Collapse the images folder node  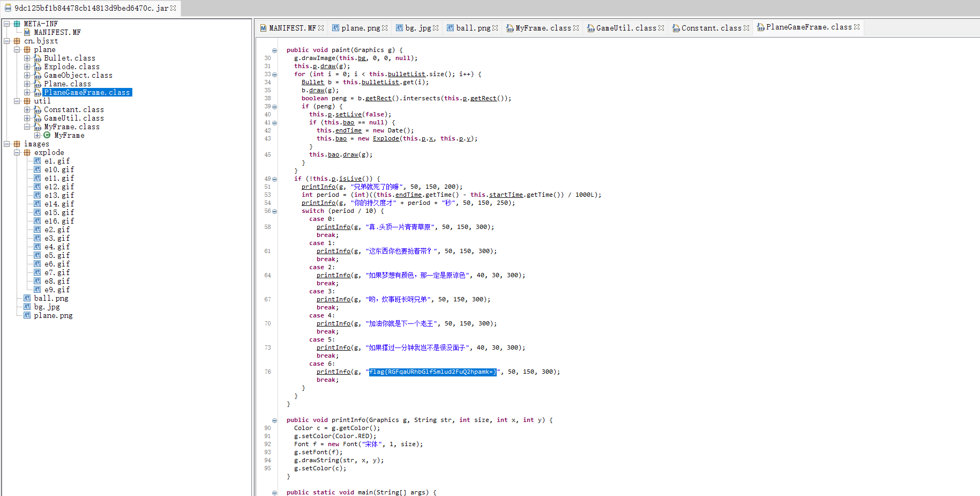click(x=7, y=144)
